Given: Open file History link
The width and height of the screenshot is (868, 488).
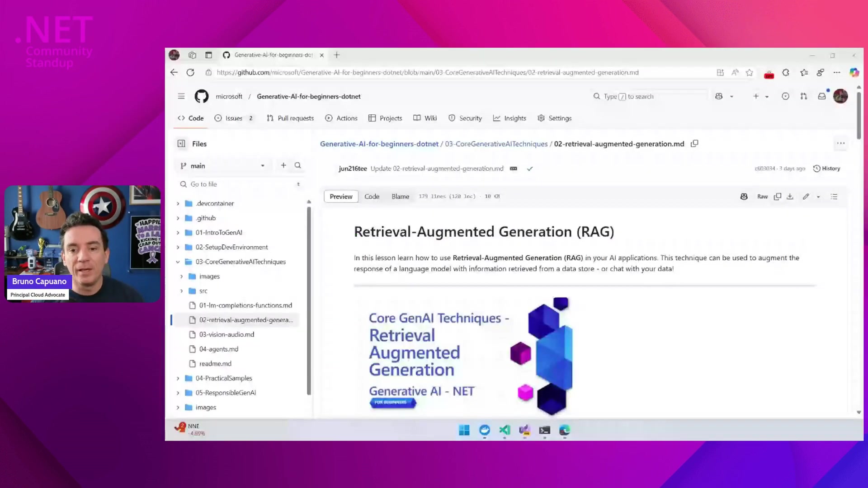Looking at the screenshot, I should [x=826, y=169].
